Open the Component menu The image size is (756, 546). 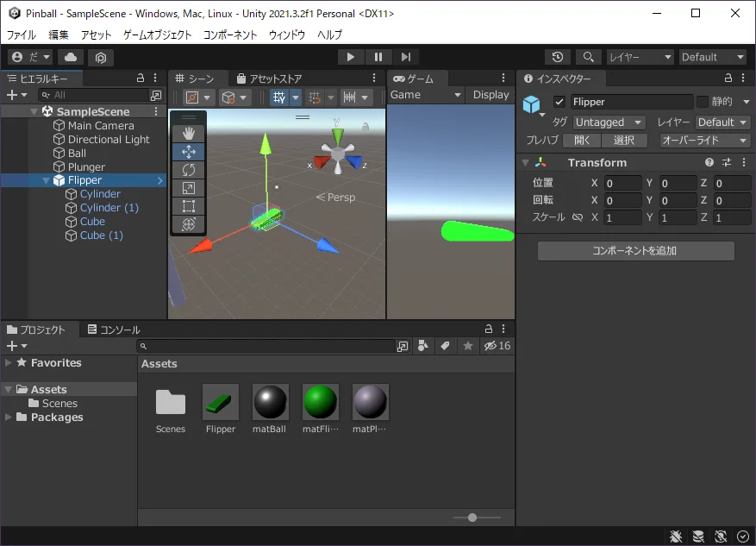[230, 35]
